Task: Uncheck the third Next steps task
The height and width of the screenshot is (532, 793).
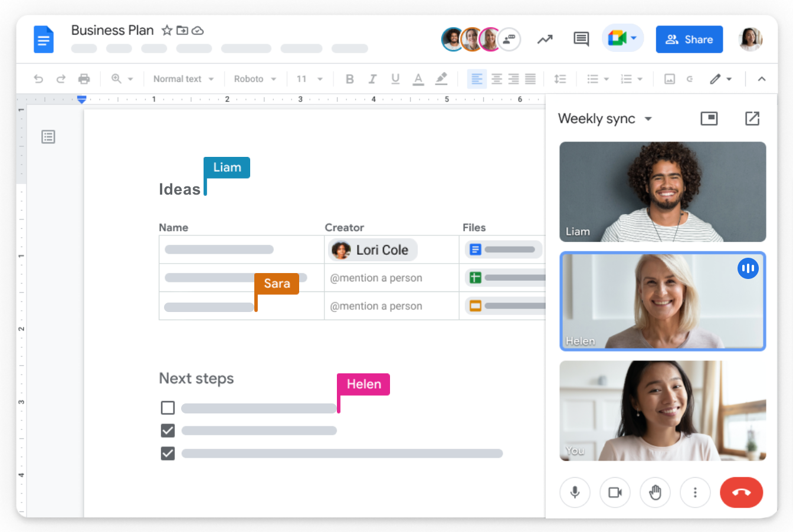Action: tap(168, 454)
